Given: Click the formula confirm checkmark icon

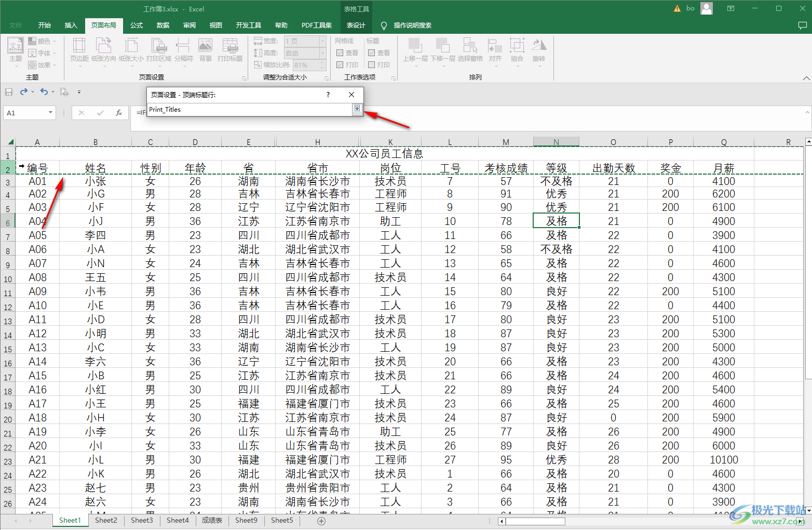Looking at the screenshot, I should point(100,112).
